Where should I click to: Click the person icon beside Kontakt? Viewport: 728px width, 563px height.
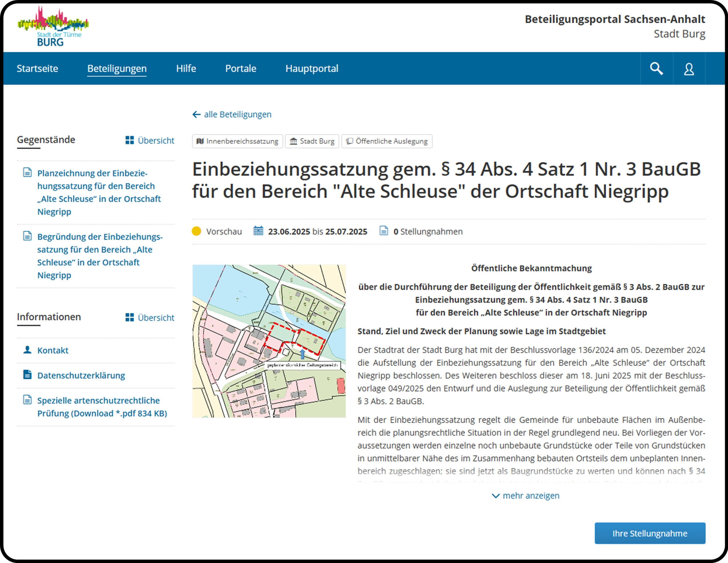27,350
